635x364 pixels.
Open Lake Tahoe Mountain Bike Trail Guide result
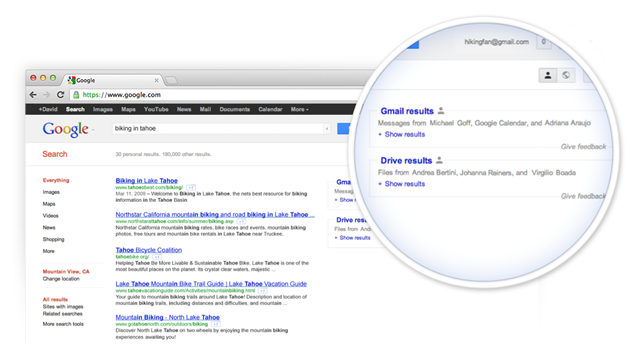(x=211, y=284)
